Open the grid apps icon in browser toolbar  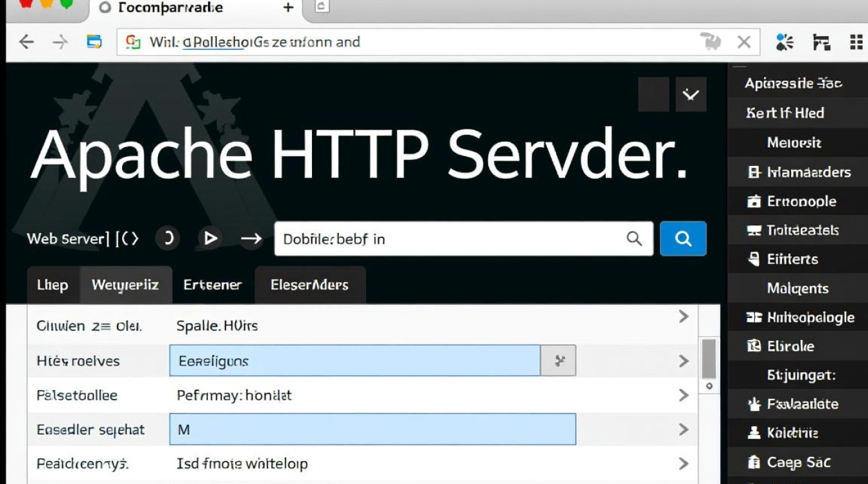(856, 43)
